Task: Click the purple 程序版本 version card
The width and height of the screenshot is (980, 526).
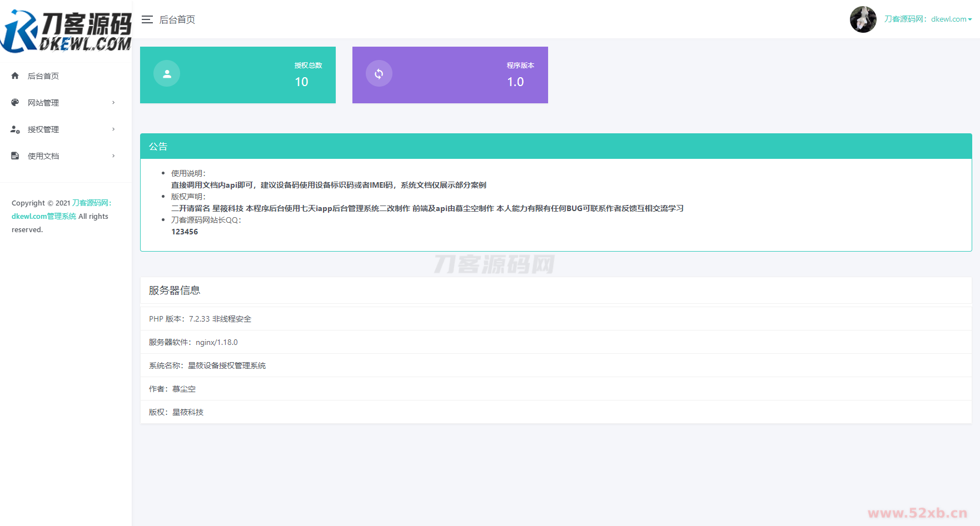Action: [450, 75]
